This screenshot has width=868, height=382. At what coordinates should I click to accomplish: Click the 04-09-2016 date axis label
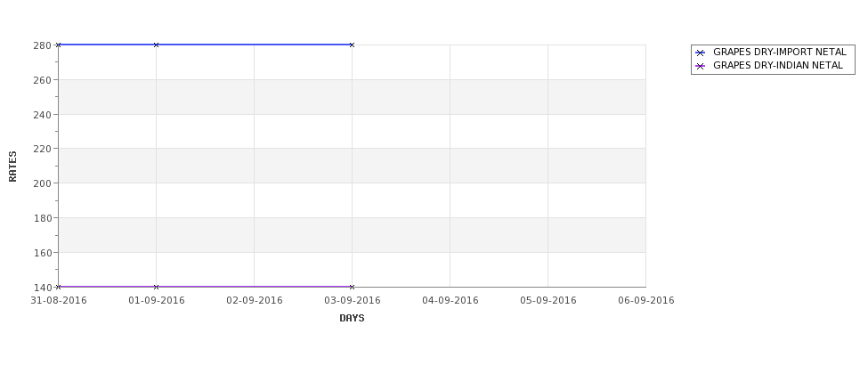click(x=450, y=301)
